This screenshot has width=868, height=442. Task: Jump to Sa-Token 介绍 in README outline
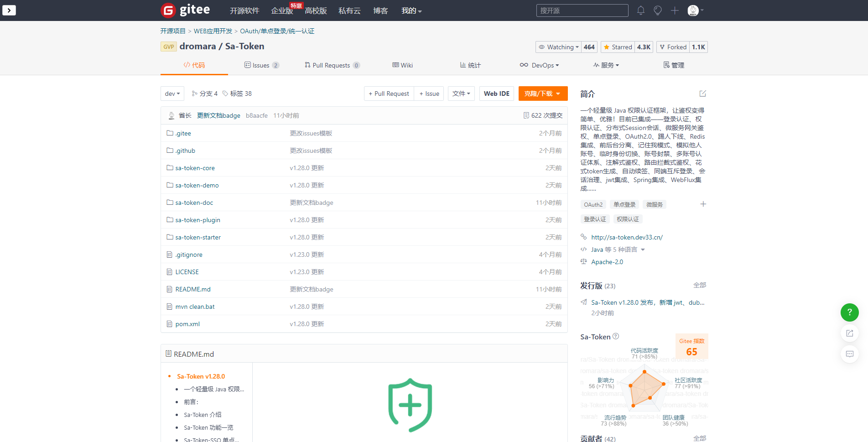[x=203, y=415]
